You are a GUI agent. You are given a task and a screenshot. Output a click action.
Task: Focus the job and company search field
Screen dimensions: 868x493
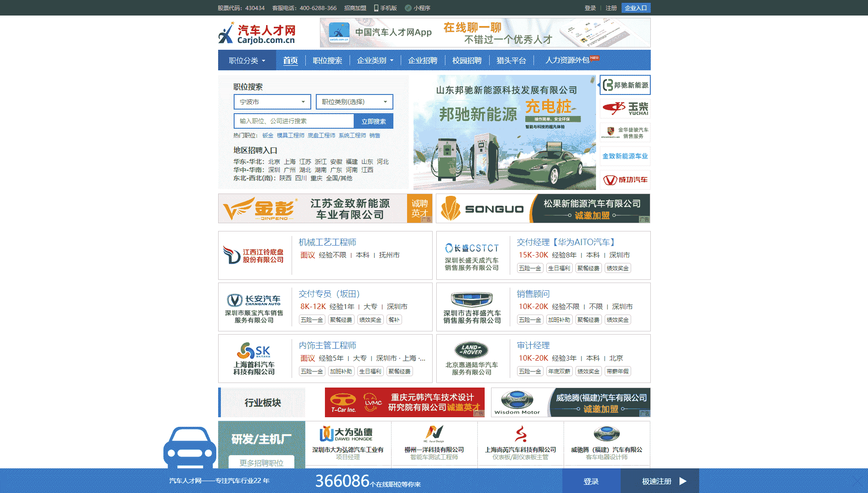(x=294, y=121)
